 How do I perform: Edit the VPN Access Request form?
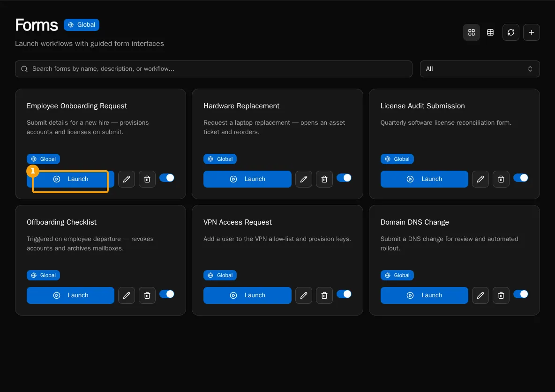pos(304,295)
